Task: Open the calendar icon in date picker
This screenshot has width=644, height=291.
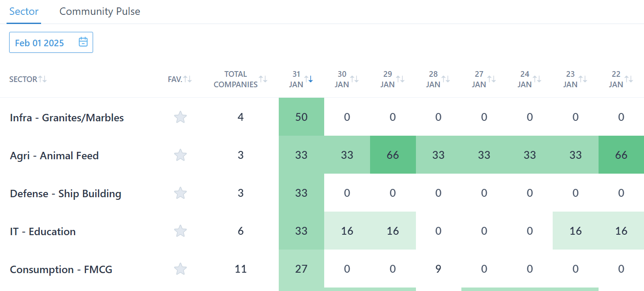Action: (83, 42)
